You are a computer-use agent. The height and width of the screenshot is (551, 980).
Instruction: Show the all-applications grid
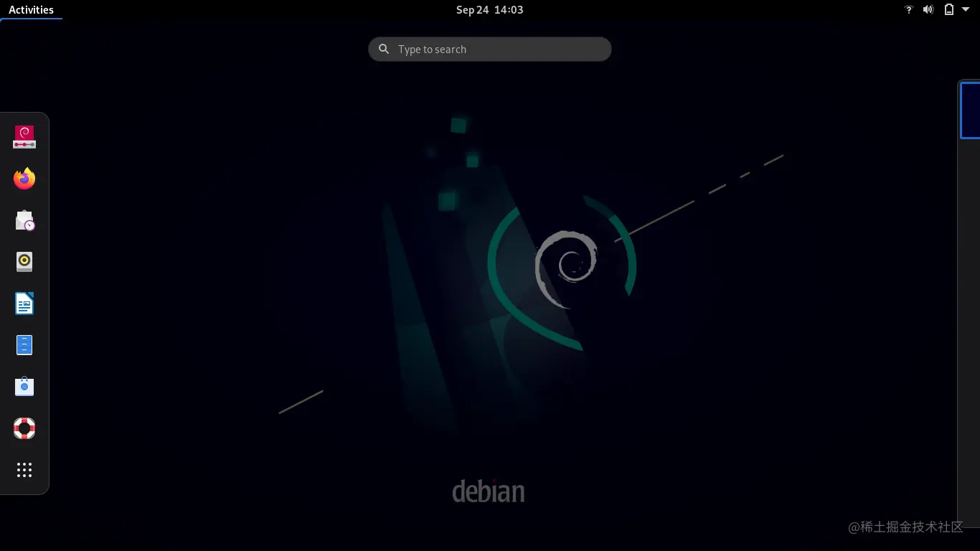24,470
